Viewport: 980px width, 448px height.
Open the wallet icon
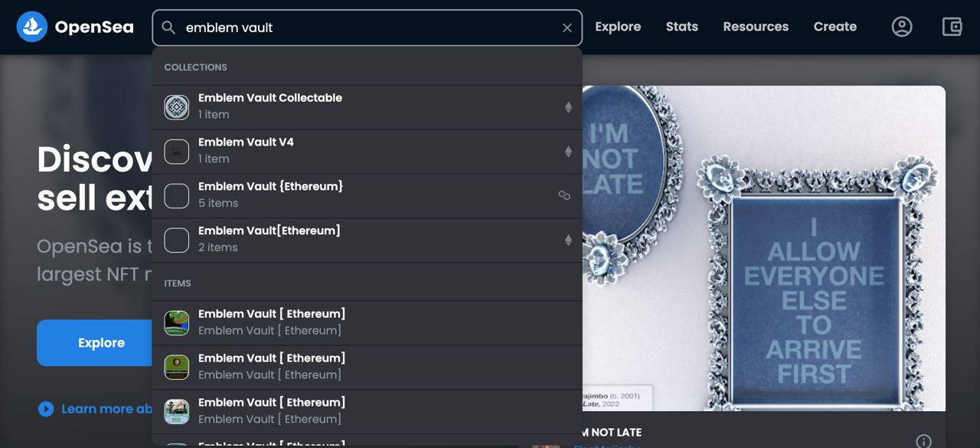(952, 27)
